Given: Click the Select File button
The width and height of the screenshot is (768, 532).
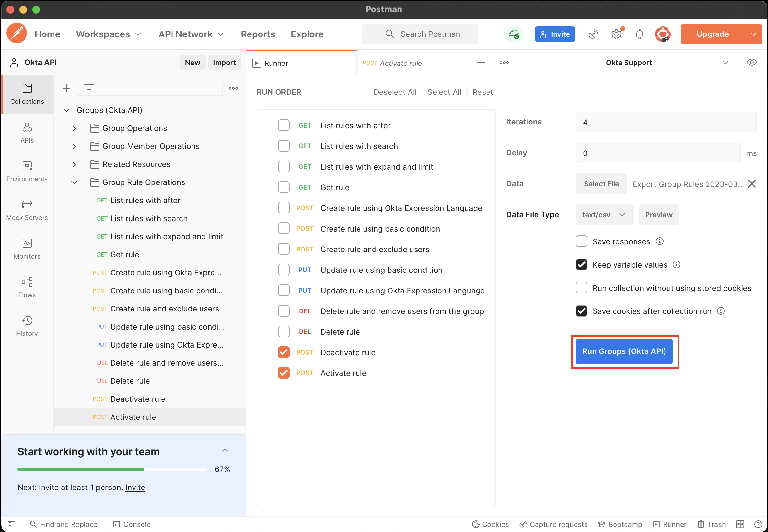Looking at the screenshot, I should tap(601, 184).
